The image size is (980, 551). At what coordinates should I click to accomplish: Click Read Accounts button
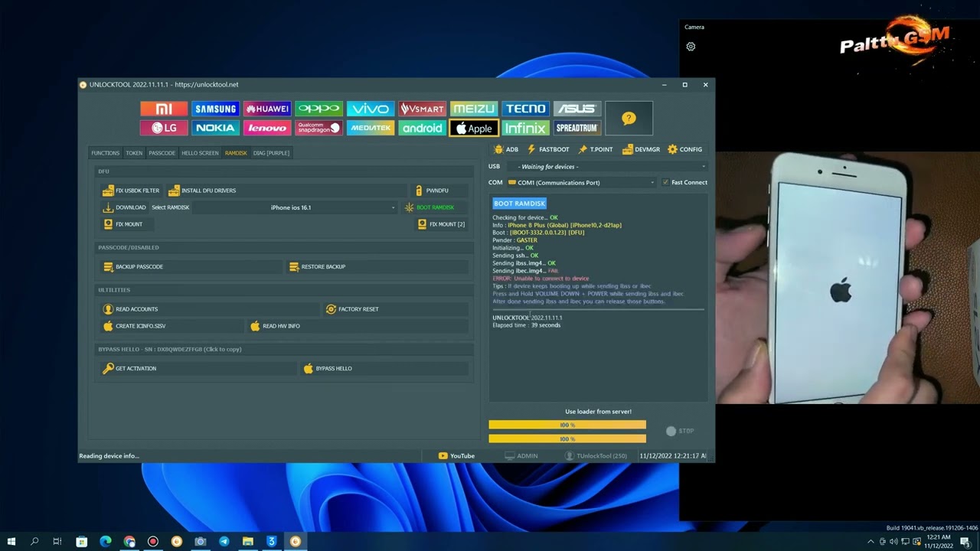pyautogui.click(x=210, y=309)
